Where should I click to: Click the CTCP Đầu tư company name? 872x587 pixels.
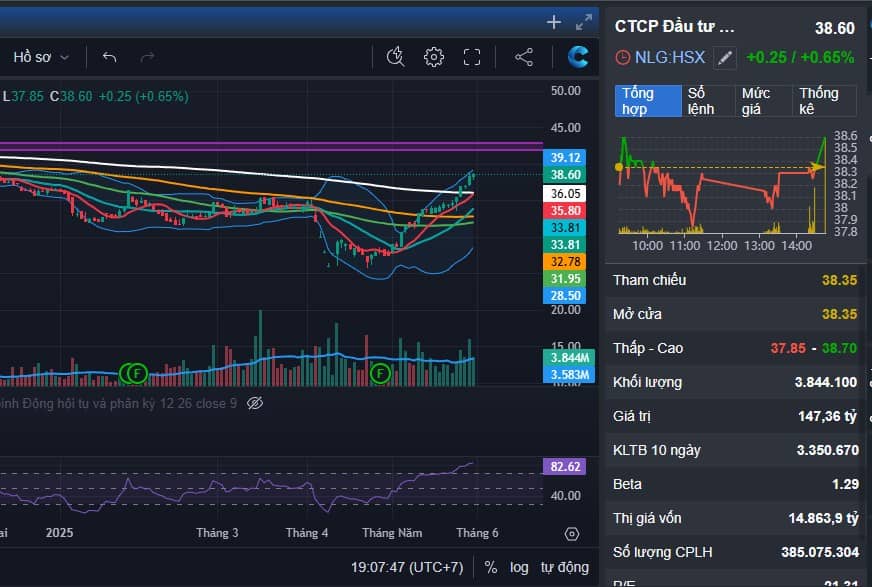674,27
